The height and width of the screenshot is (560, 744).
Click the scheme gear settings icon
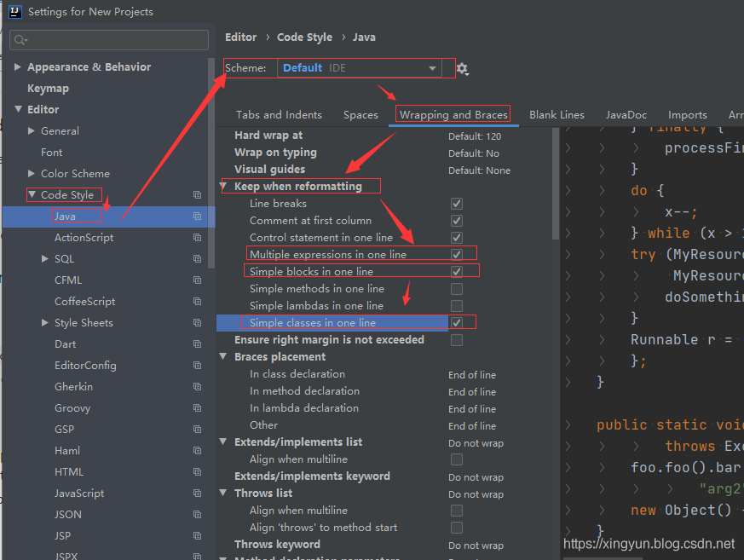click(x=462, y=68)
